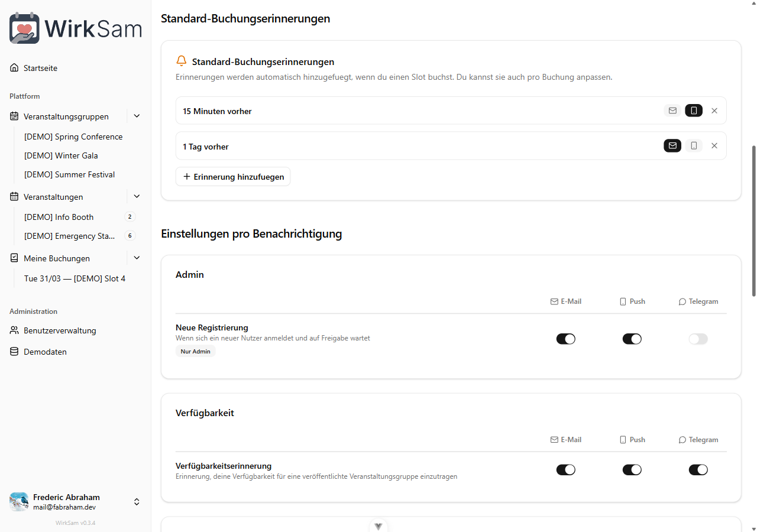Click the badge showing 2
This screenshot has width=757, height=532.
coord(130,217)
